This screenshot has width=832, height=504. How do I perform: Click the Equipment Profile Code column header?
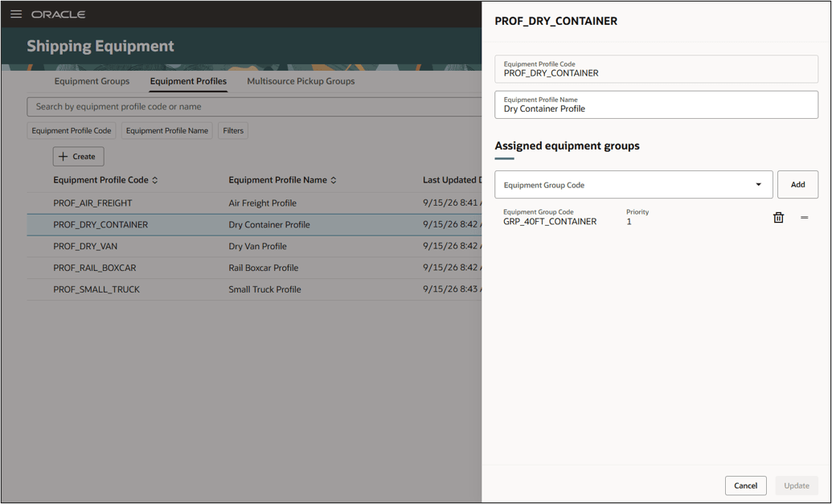100,180
